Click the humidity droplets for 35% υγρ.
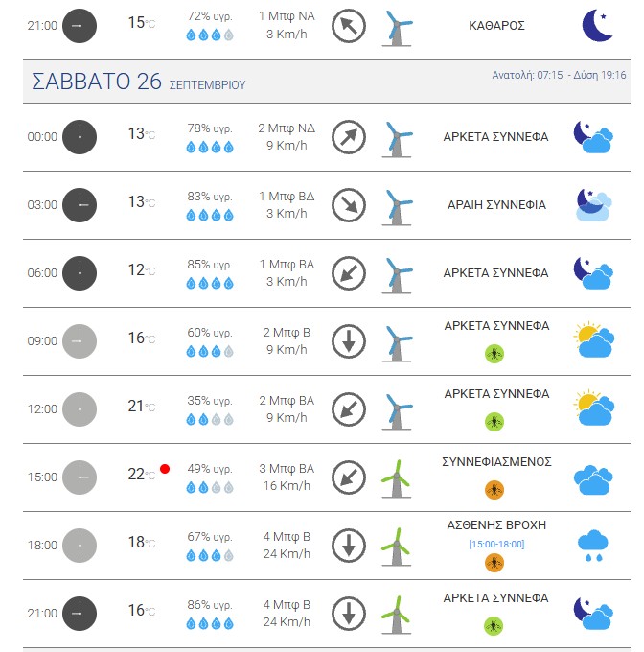Viewport: 644px width, 652px height. (210, 420)
